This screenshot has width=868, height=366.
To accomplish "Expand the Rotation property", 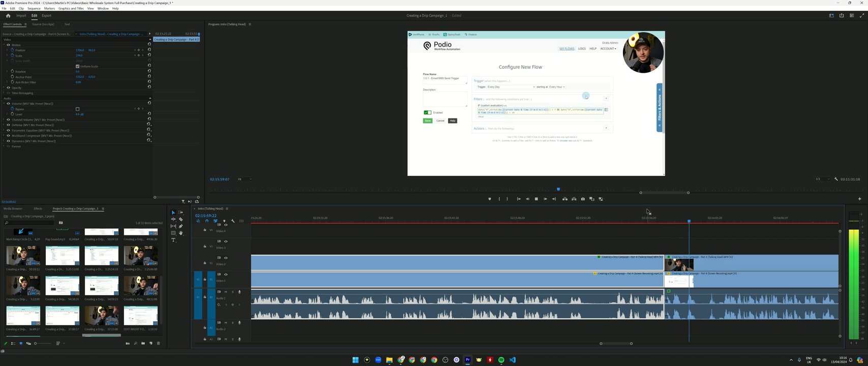I will tap(7, 71).
